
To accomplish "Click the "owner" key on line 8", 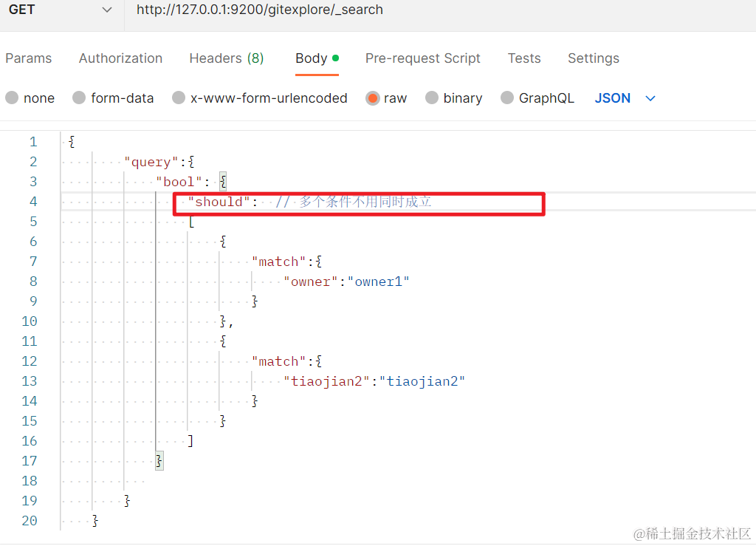I will 311,281.
